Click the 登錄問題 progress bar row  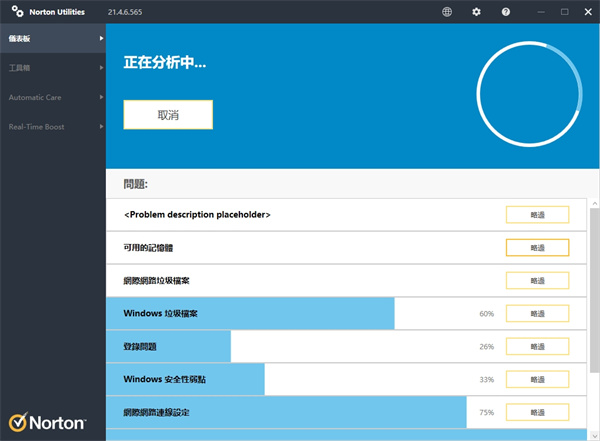300,346
